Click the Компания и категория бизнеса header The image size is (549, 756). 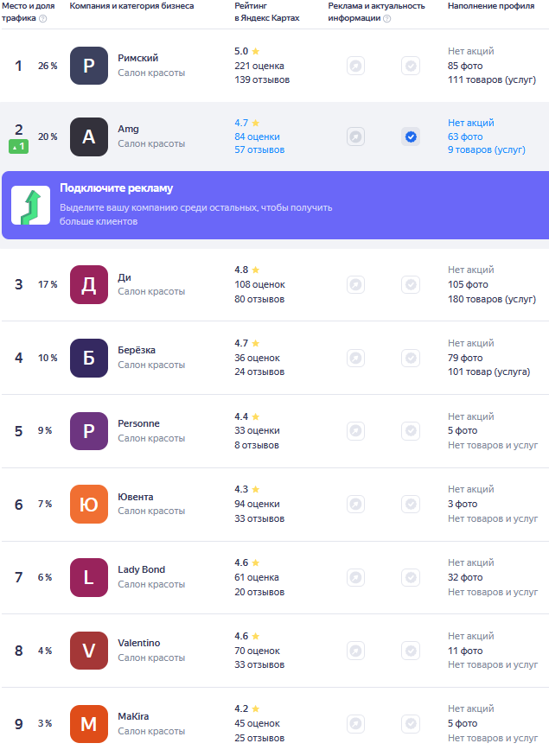pyautogui.click(x=131, y=6)
